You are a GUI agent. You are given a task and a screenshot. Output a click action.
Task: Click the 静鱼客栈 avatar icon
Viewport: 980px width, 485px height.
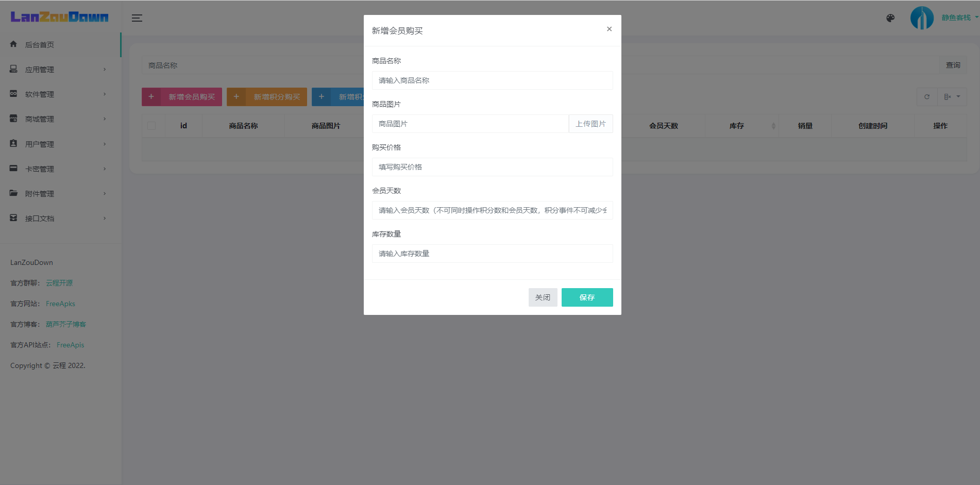coord(922,18)
